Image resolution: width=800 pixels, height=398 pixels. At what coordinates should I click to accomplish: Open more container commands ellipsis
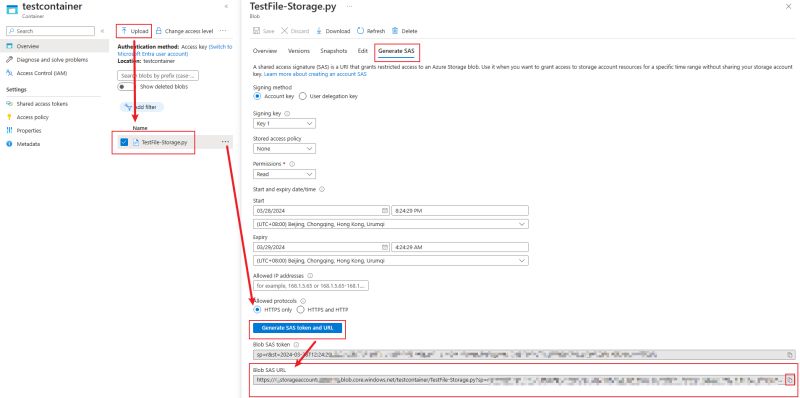[222, 31]
